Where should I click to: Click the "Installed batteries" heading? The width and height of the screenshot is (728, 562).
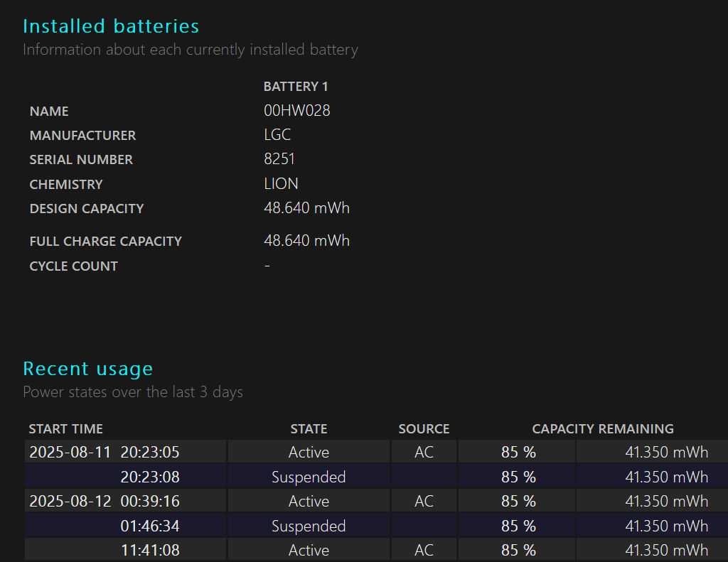[111, 26]
